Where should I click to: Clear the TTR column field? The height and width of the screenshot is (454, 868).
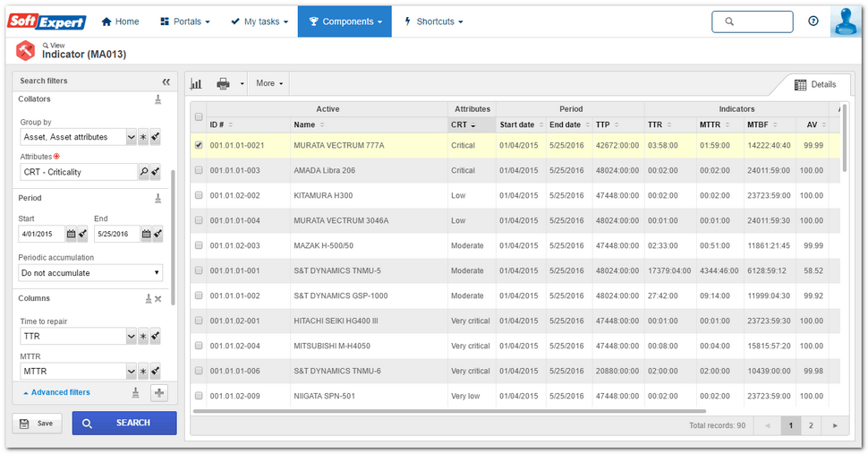click(156, 336)
